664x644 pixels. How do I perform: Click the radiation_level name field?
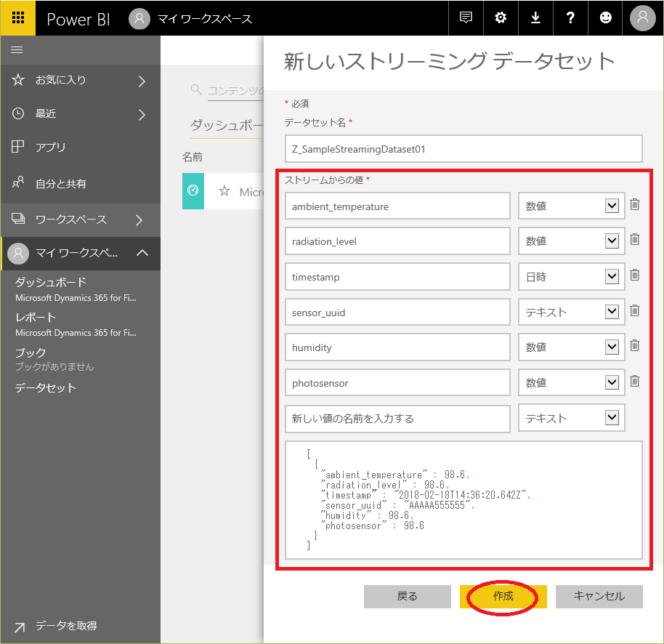pyautogui.click(x=397, y=241)
